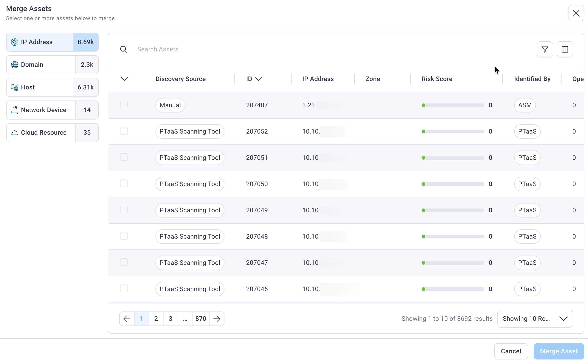Click the Network Device router icon
The width and height of the screenshot is (588, 364).
(x=15, y=110)
